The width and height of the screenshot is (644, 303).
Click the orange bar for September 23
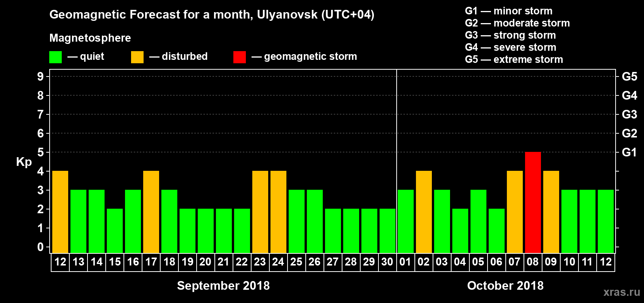coord(260,212)
